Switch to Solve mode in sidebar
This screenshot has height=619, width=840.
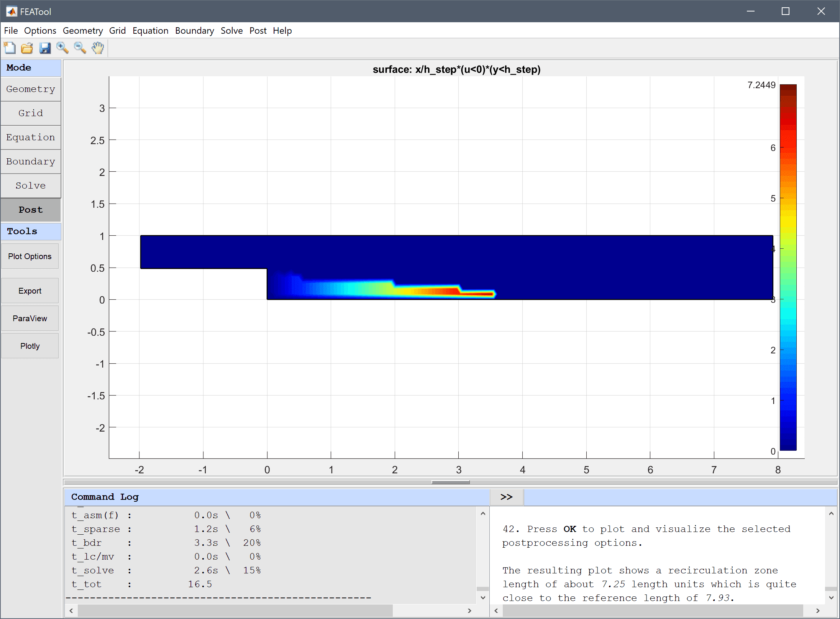click(x=31, y=186)
